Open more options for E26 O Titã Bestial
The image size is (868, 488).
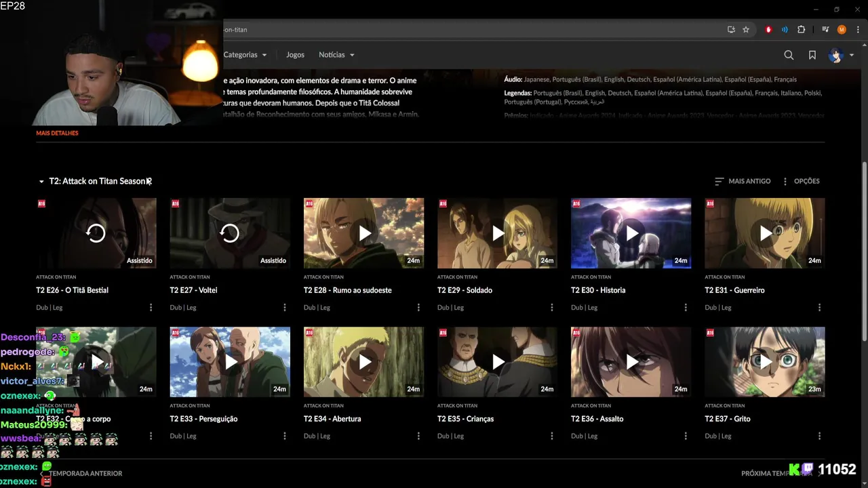click(151, 308)
